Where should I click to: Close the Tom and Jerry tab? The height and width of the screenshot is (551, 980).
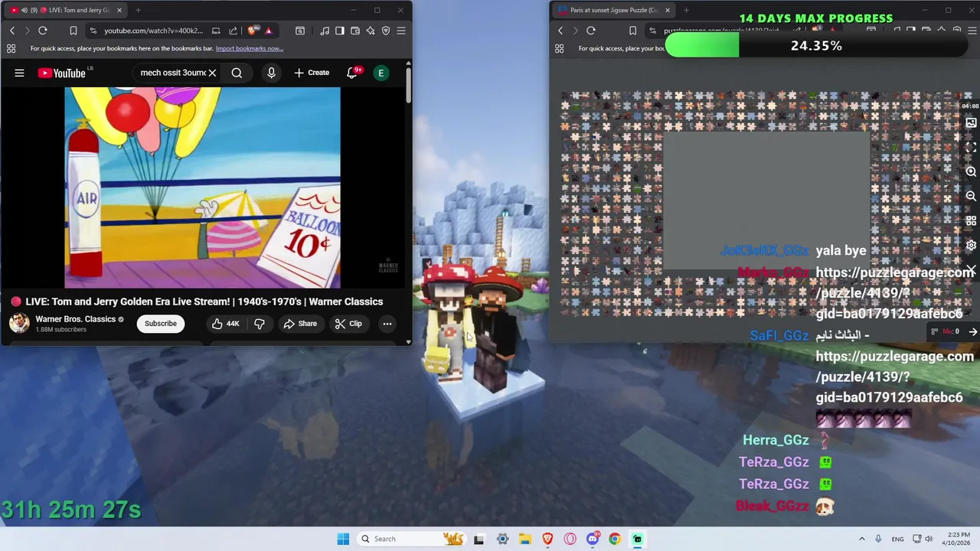[119, 10]
